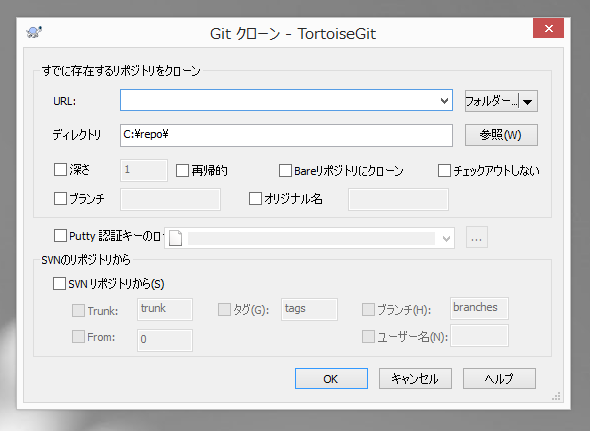Click the depth value field showing 1
590x431 pixels.
[x=144, y=170]
